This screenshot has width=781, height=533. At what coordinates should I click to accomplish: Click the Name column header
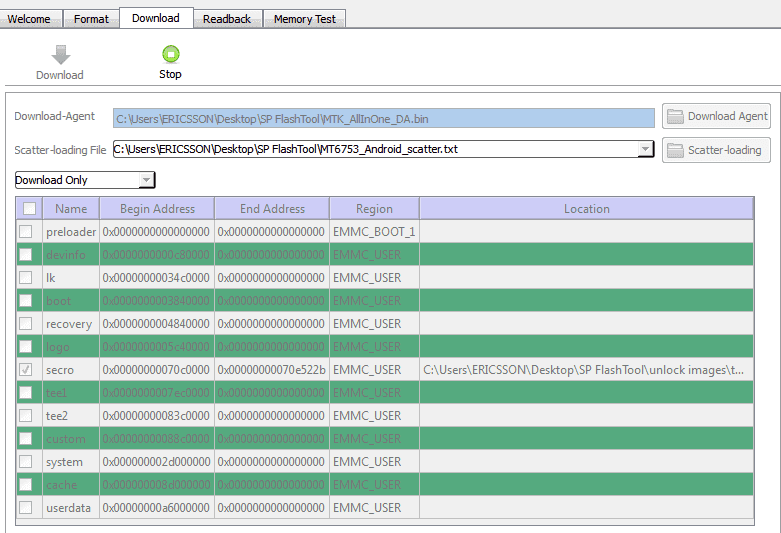pos(71,208)
